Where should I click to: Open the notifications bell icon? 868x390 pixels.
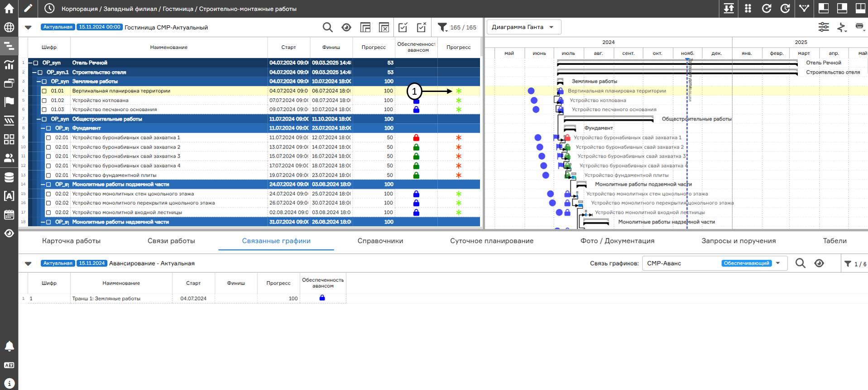tap(9, 346)
